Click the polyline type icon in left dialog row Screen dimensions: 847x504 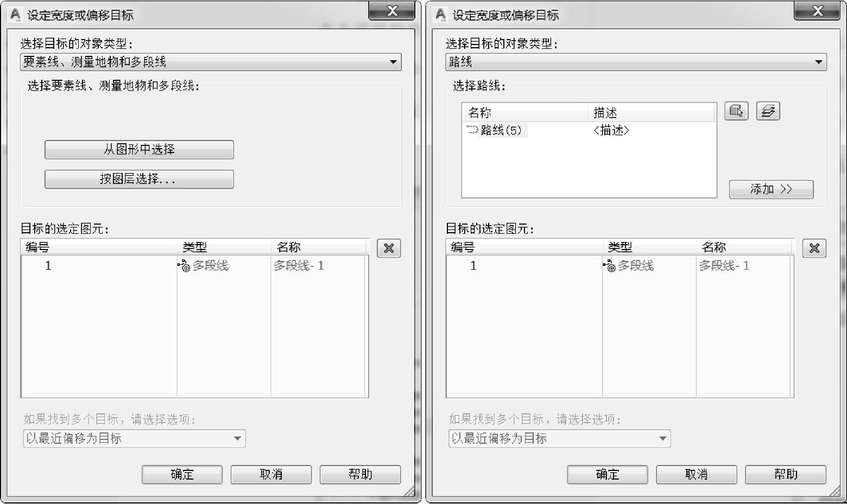(x=184, y=266)
